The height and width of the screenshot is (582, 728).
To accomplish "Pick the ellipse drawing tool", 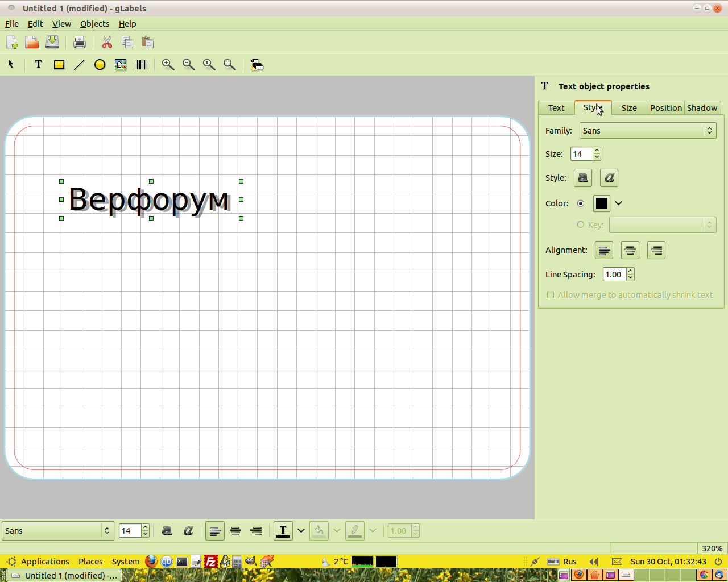I will [x=100, y=65].
